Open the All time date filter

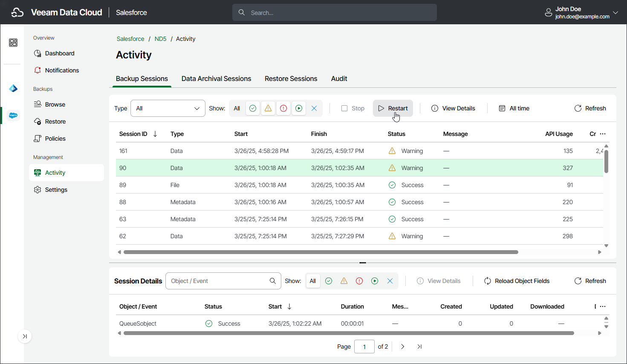514,108
